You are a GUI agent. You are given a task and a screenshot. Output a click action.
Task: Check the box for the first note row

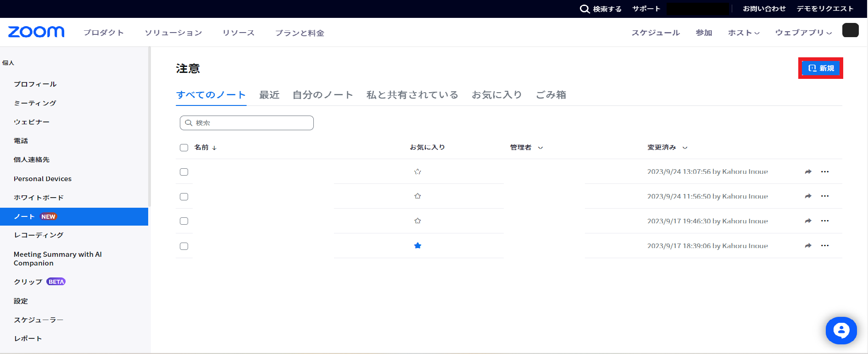coord(184,172)
